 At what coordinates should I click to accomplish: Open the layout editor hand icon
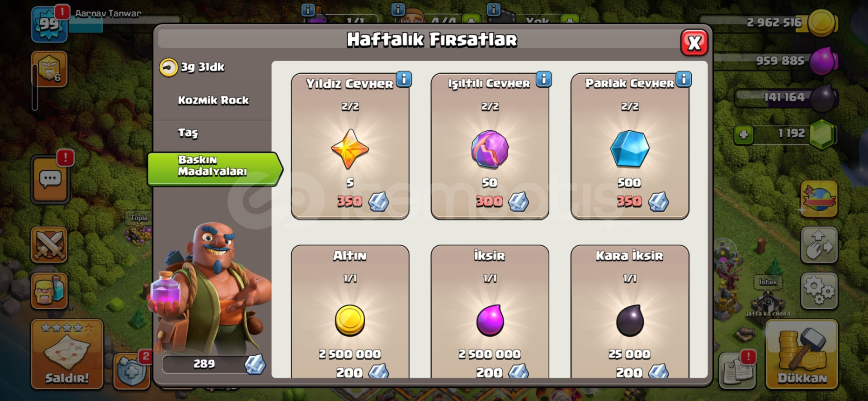pos(819,245)
